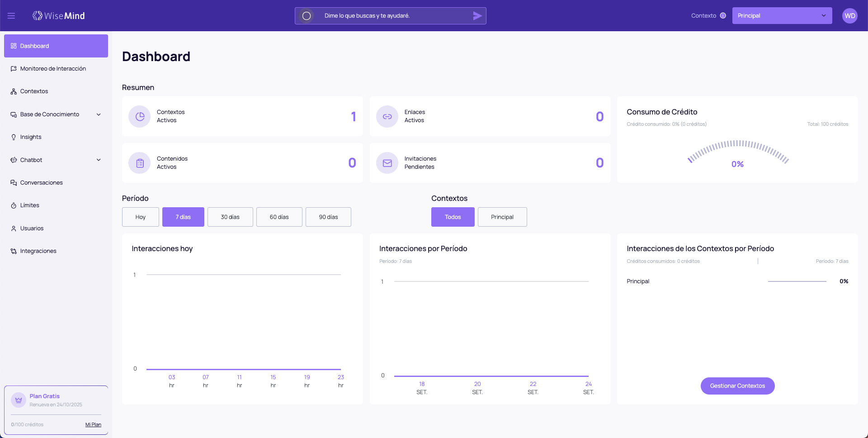This screenshot has height=438, width=868.
Task: Expand Base de Conocimiento submenu
Action: click(x=99, y=114)
